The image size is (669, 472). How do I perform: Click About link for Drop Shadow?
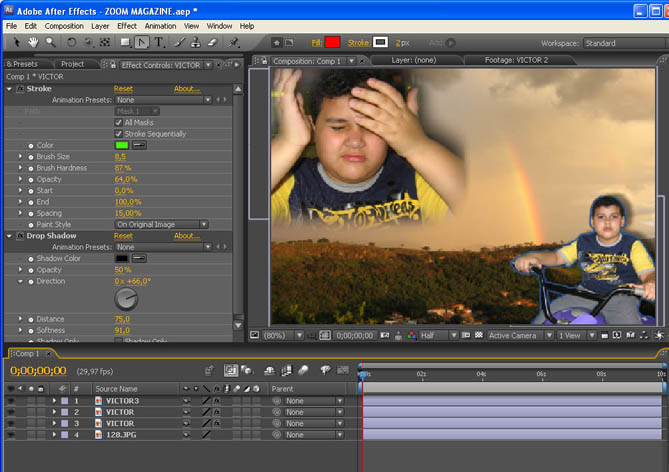(186, 236)
